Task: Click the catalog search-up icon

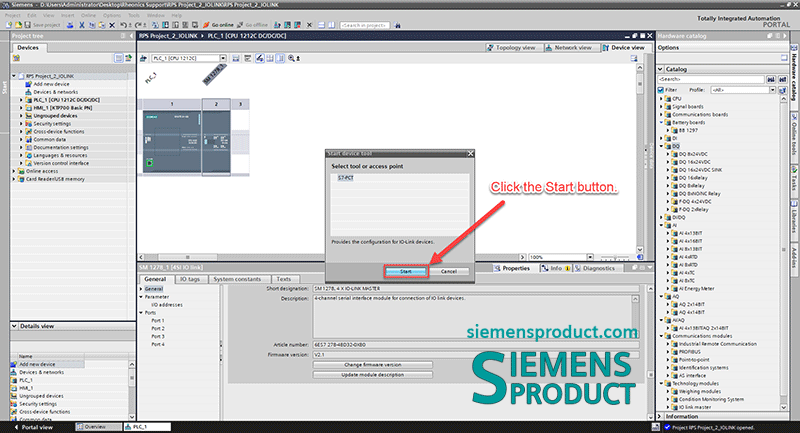Action: (x=782, y=79)
